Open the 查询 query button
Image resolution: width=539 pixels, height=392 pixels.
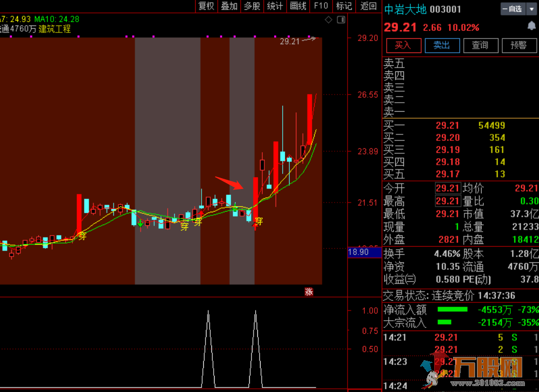(x=480, y=45)
